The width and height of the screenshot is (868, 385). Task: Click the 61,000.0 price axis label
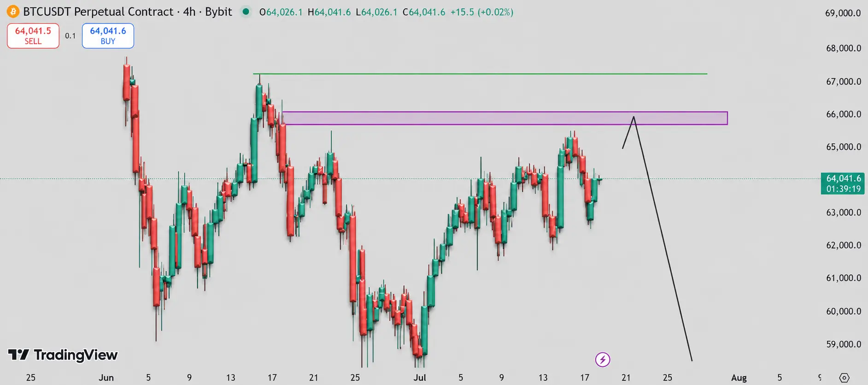point(843,278)
